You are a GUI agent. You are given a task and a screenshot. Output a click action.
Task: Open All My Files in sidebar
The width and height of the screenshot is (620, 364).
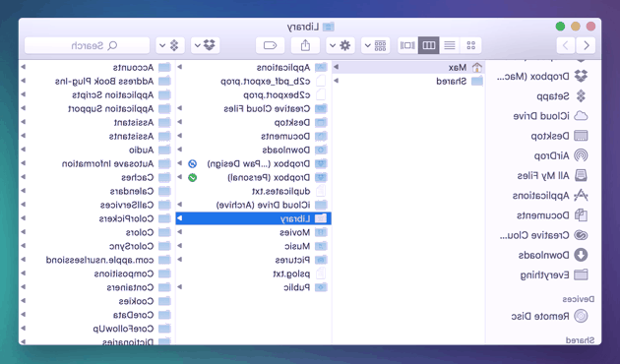click(552, 175)
